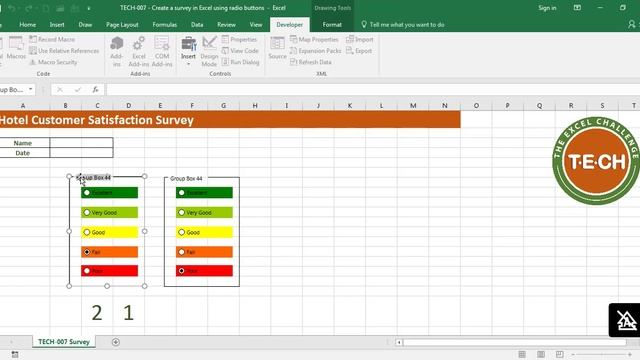
Task: Click Tell me what you want to do
Action: pyautogui.click(x=403, y=24)
